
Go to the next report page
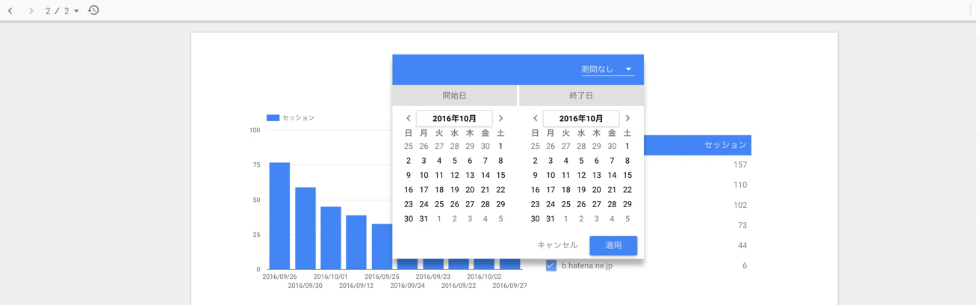31,10
